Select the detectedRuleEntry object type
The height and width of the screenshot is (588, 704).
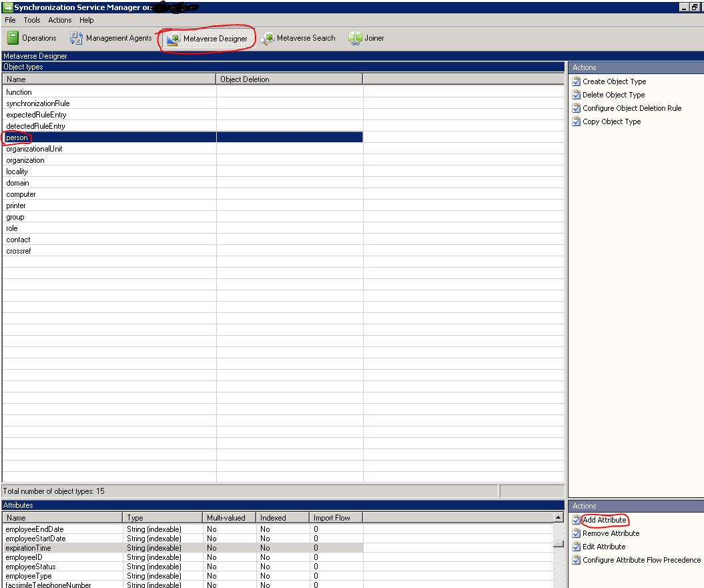coord(183,125)
